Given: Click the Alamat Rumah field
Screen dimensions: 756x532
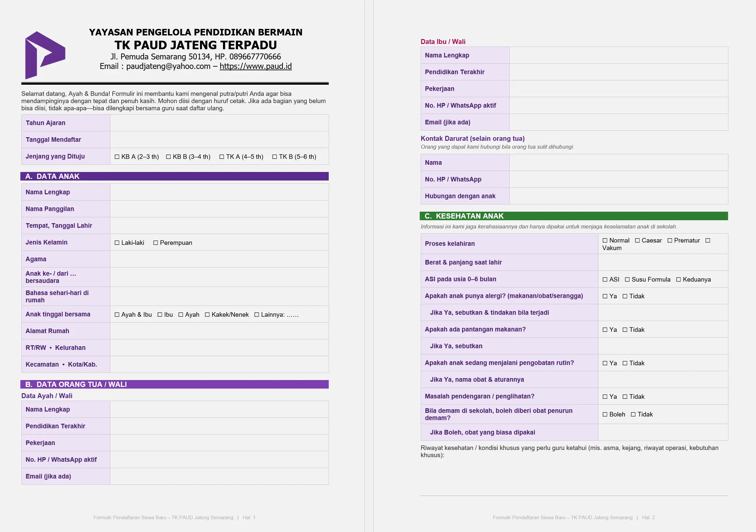Looking at the screenshot, I should (x=219, y=331).
